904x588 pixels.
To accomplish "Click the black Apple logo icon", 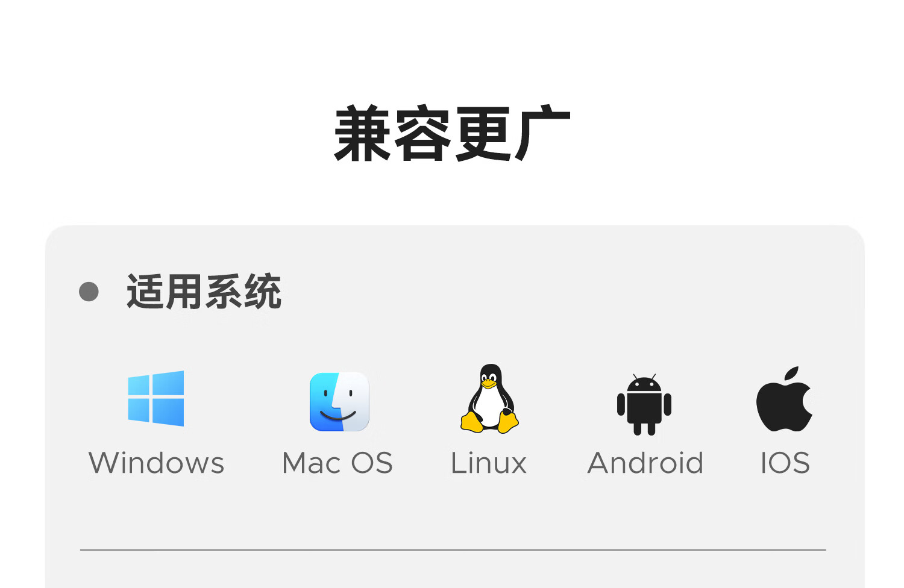I will pos(785,399).
